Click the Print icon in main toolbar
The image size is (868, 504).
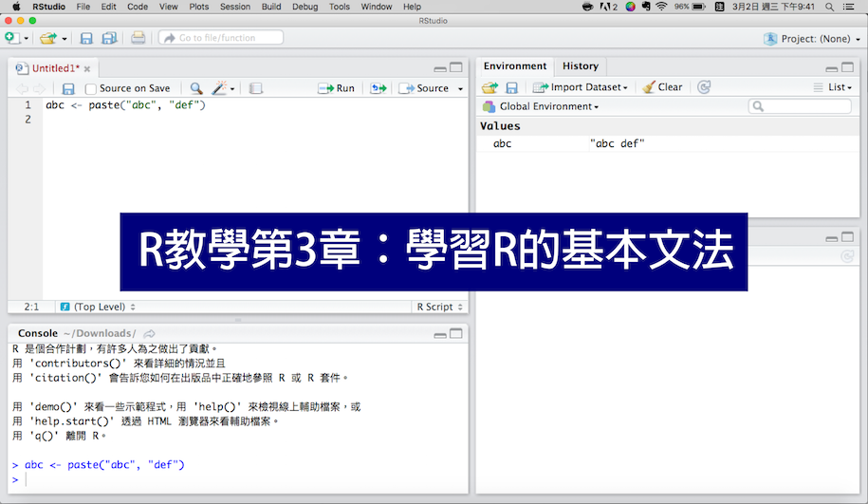tap(138, 38)
